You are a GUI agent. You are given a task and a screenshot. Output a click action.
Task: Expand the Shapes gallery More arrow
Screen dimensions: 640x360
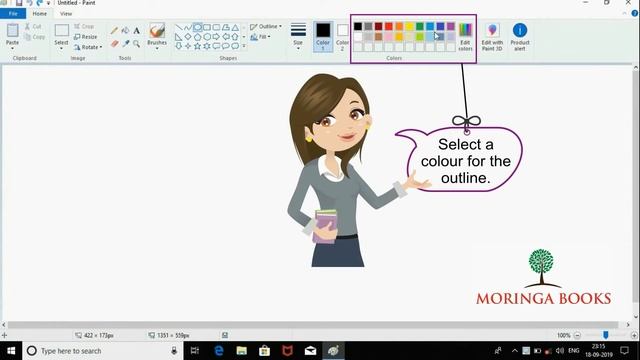click(244, 46)
